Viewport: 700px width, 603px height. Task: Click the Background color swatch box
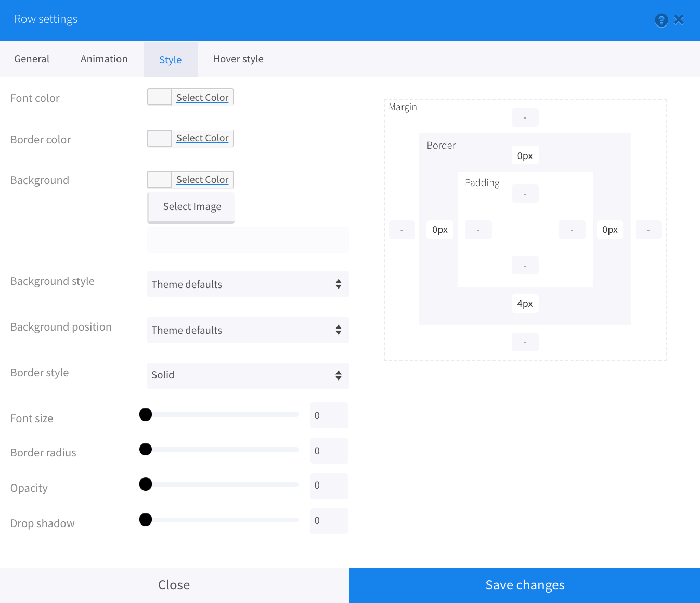[x=159, y=179]
